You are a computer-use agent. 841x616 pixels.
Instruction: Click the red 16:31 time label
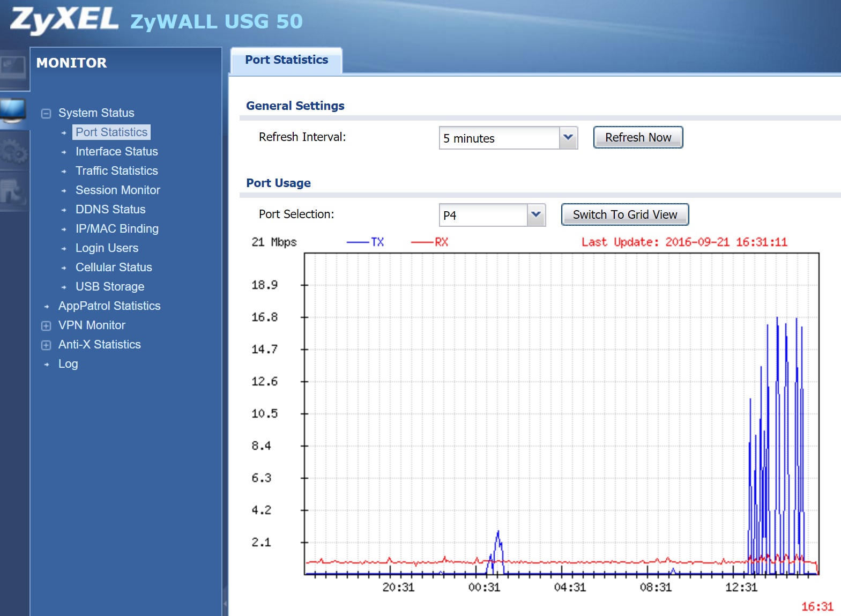817,606
